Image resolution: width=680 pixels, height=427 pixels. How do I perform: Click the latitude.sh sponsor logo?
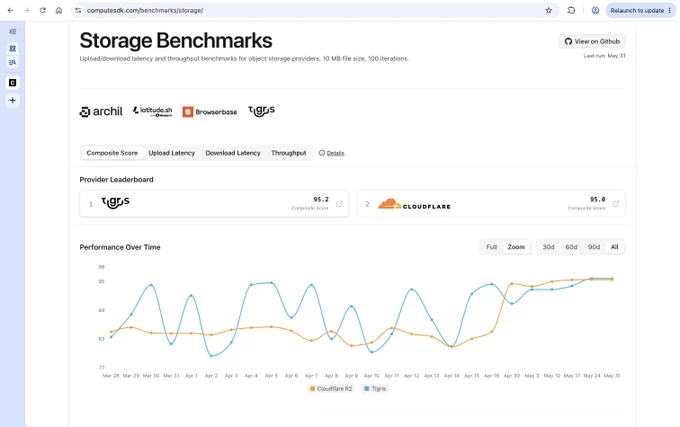click(x=152, y=112)
